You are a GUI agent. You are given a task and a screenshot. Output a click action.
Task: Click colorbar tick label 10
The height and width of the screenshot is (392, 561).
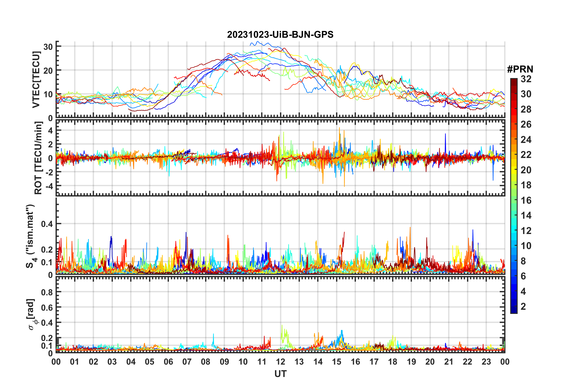[526, 246]
